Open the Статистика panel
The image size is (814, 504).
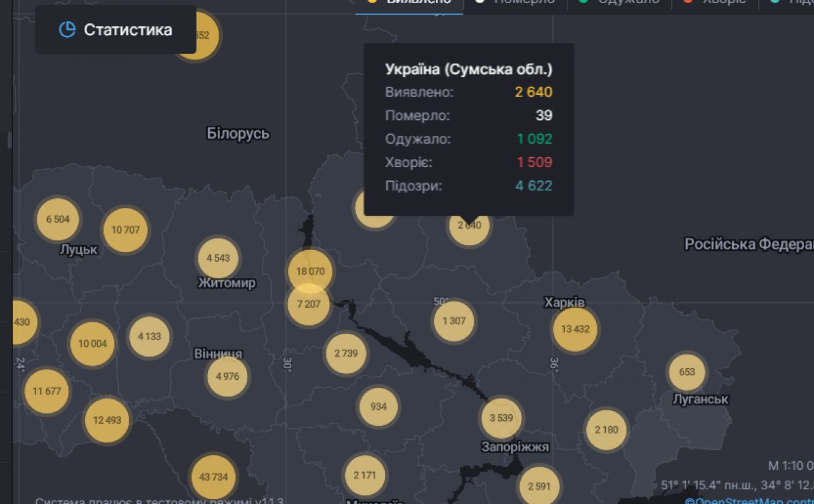[x=116, y=30]
